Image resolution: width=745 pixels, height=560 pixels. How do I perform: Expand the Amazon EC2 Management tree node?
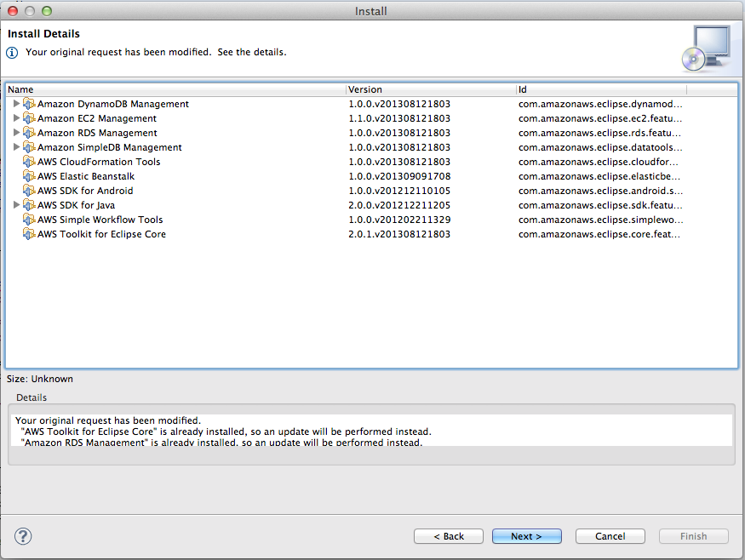tap(16, 117)
